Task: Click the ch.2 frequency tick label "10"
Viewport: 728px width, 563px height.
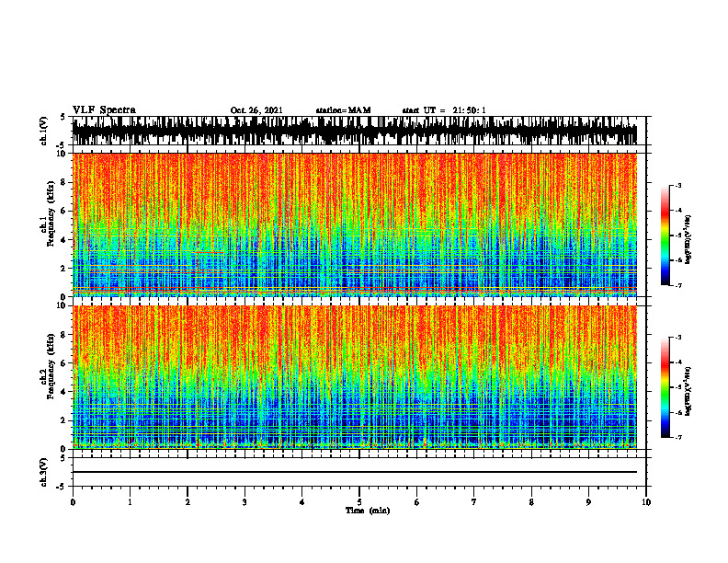Action: point(63,305)
